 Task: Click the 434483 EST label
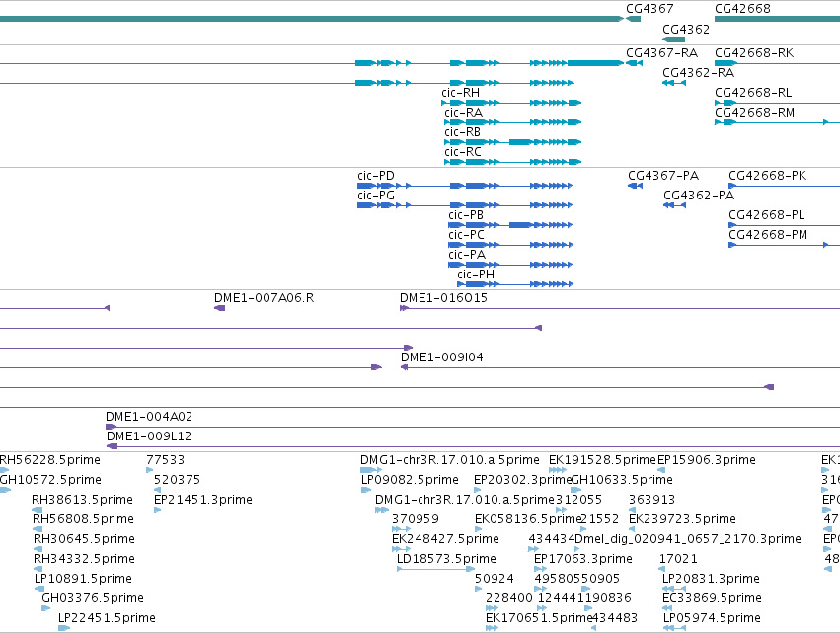(x=615, y=618)
